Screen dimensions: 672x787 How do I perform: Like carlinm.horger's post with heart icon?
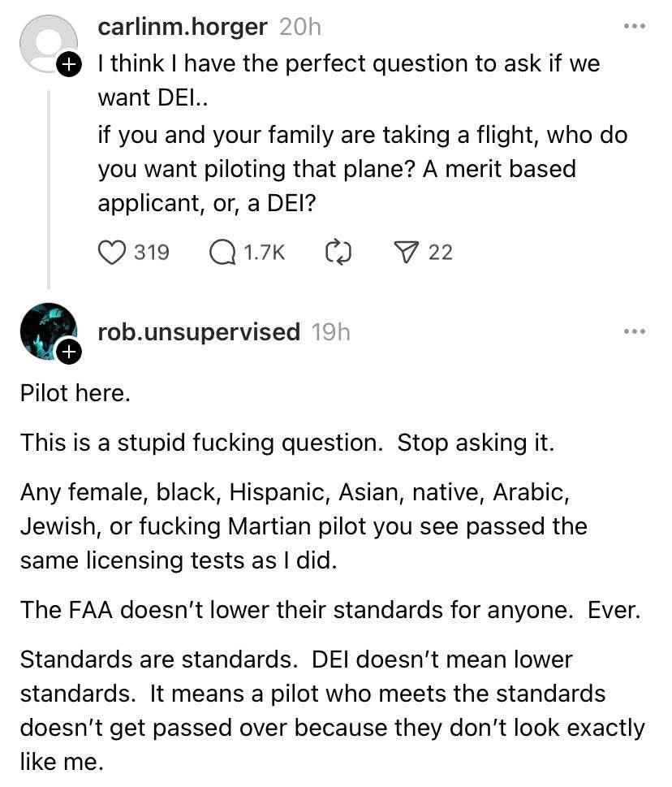tap(111, 252)
